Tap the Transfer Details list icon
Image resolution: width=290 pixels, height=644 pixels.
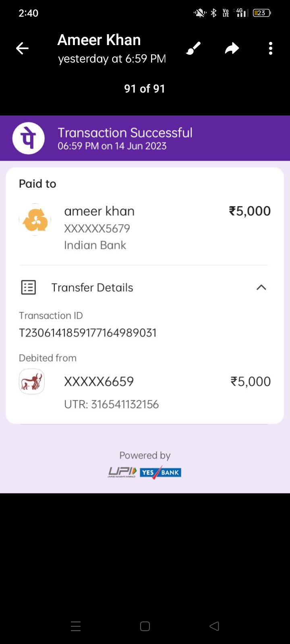[x=28, y=287]
